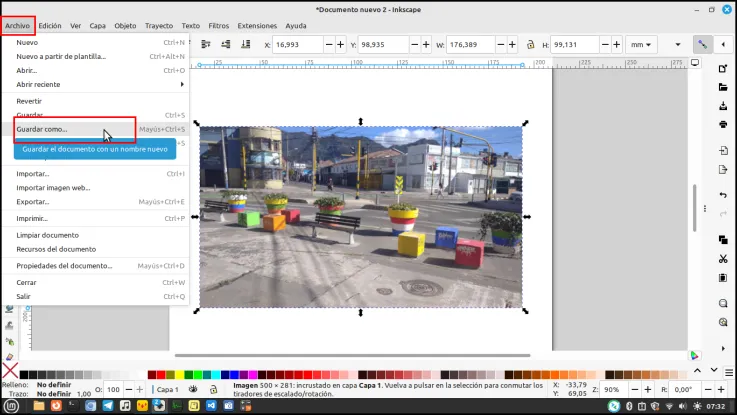
Task: Click the Import icon in right toolbar
Action: tap(723, 151)
